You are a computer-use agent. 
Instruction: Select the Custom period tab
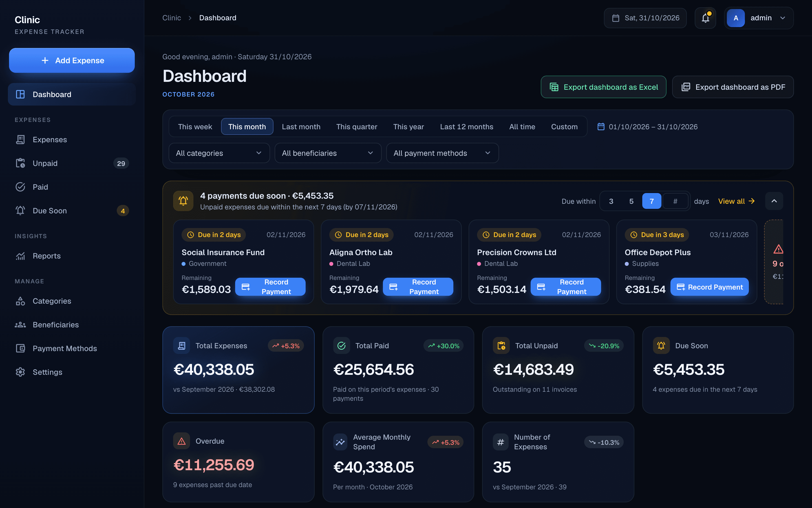(x=564, y=127)
